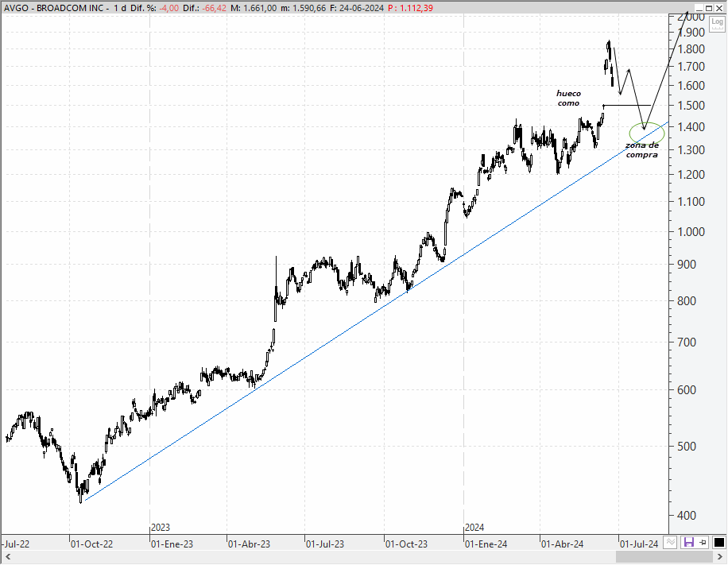Click the 01-Ene-24 date label
Screen dimensions: 728x565
coord(486,544)
